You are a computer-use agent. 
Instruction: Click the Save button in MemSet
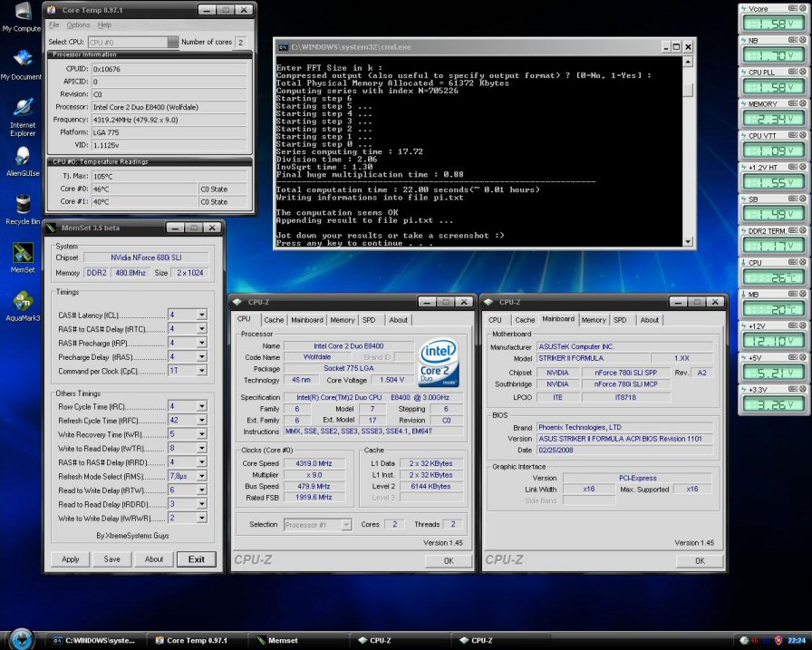[x=111, y=559]
